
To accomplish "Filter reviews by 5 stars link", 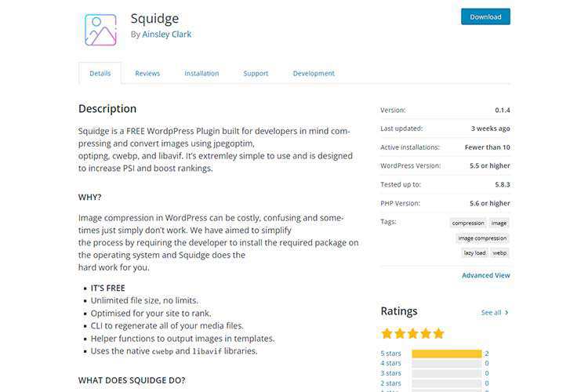I will (x=390, y=354).
